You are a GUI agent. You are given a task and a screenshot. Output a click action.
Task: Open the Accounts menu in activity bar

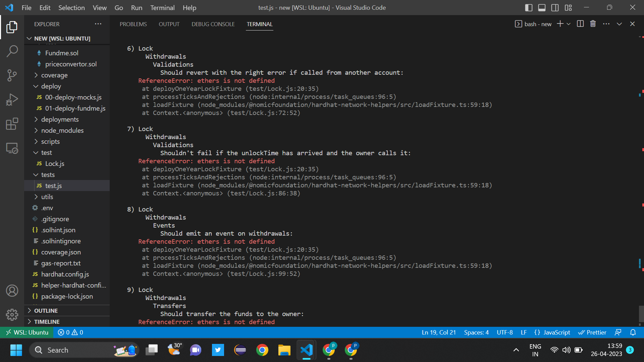[12, 291]
